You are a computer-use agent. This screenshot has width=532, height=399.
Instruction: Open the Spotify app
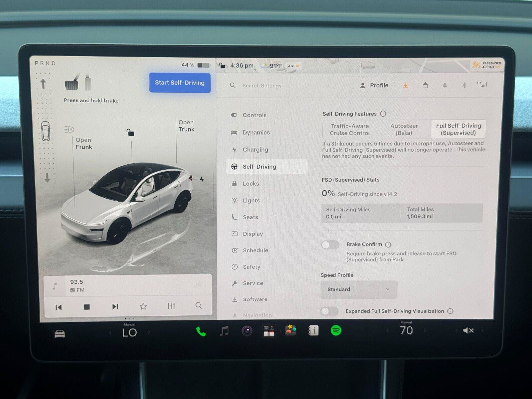[336, 330]
